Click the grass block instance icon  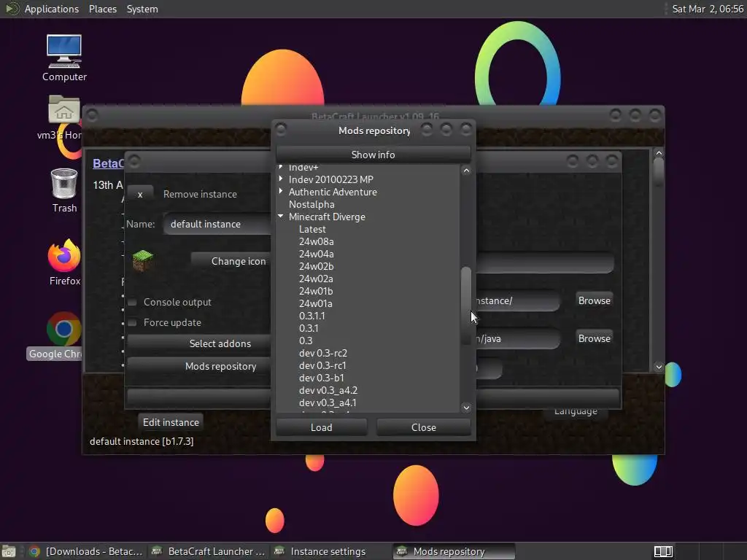pyautogui.click(x=142, y=260)
